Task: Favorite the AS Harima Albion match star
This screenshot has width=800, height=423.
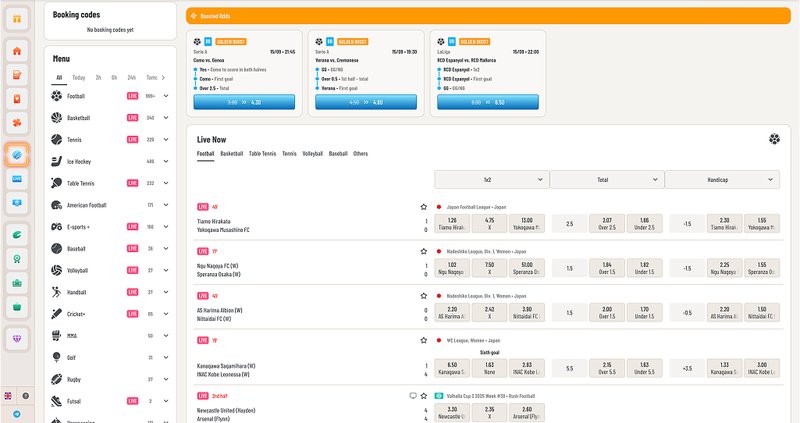Action: [x=423, y=295]
